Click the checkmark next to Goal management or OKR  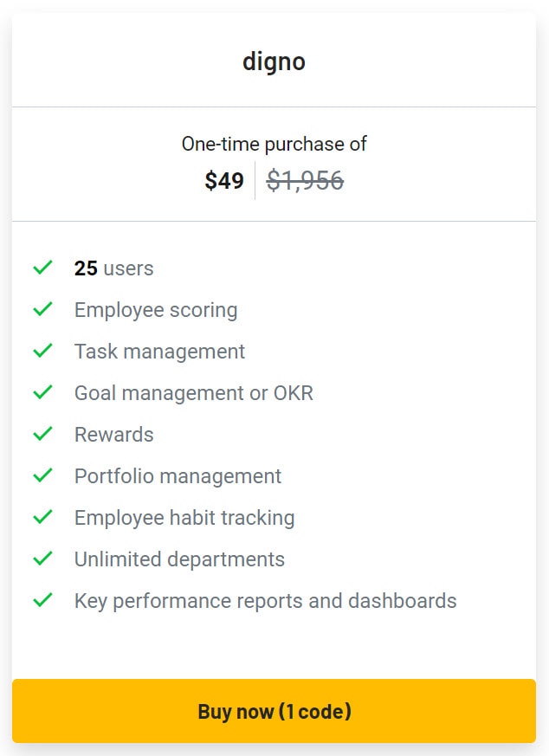click(42, 392)
